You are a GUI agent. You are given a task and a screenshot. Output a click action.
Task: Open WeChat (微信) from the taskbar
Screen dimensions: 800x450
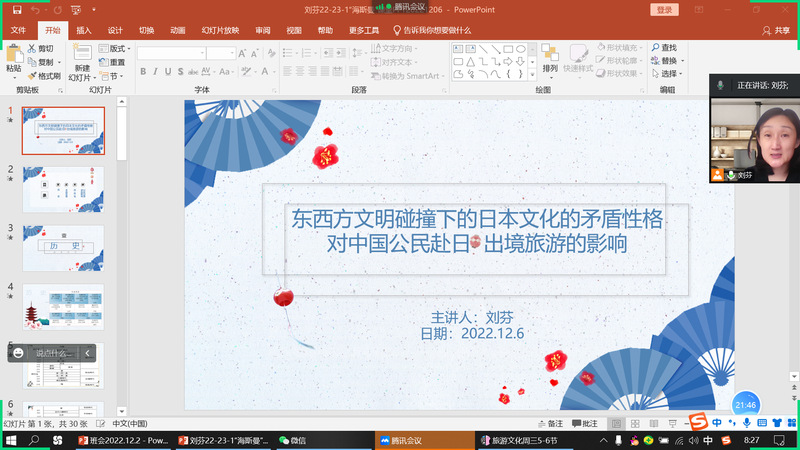291,440
